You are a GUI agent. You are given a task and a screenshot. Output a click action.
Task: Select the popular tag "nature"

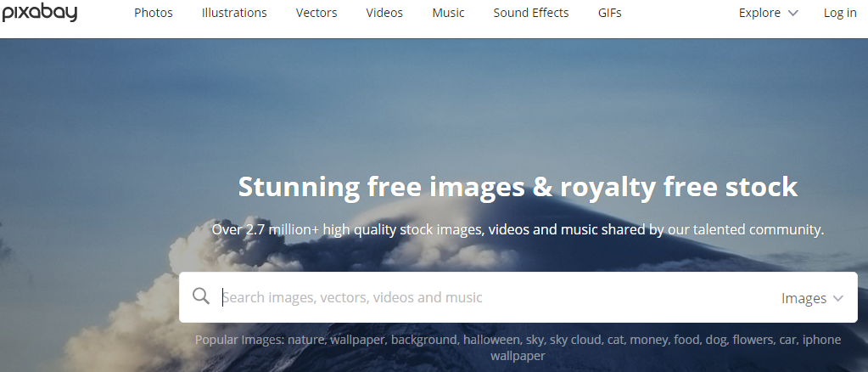pos(307,339)
